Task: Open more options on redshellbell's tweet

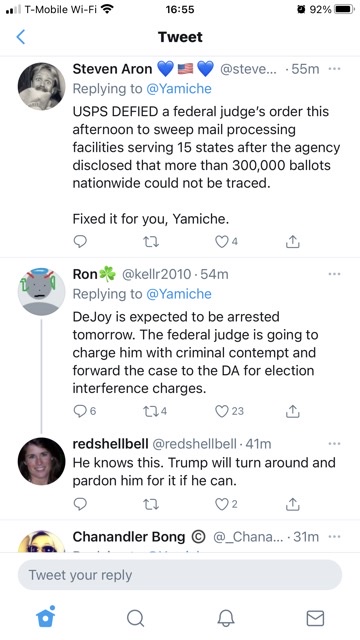Action: click(x=334, y=444)
